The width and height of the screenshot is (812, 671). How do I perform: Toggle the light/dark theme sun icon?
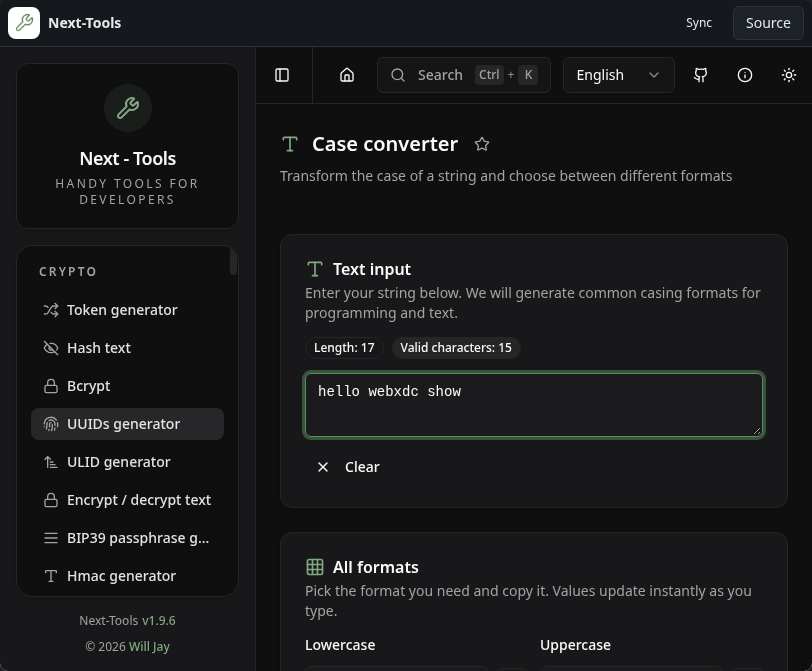(x=789, y=75)
